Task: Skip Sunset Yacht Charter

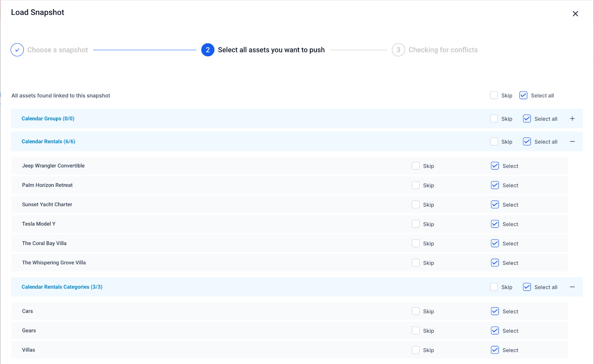Action: coord(416,204)
